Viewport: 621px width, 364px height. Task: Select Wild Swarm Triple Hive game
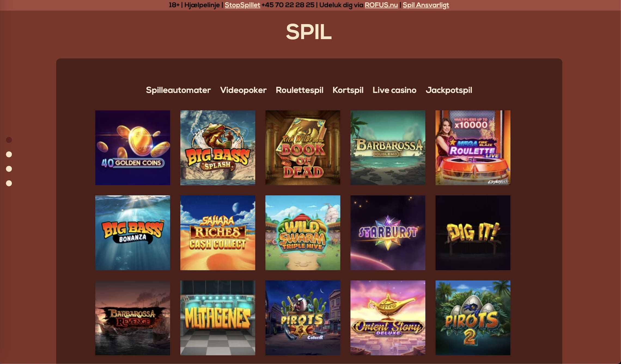[x=303, y=233]
